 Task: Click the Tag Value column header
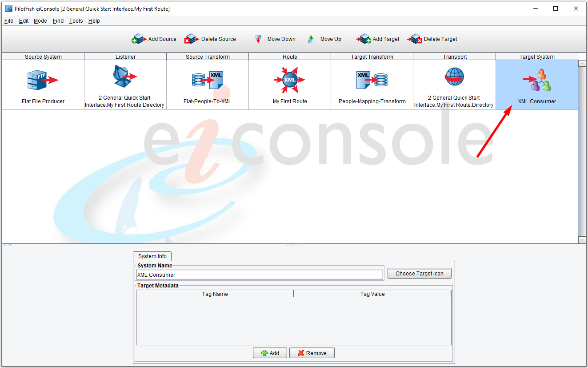pyautogui.click(x=372, y=294)
